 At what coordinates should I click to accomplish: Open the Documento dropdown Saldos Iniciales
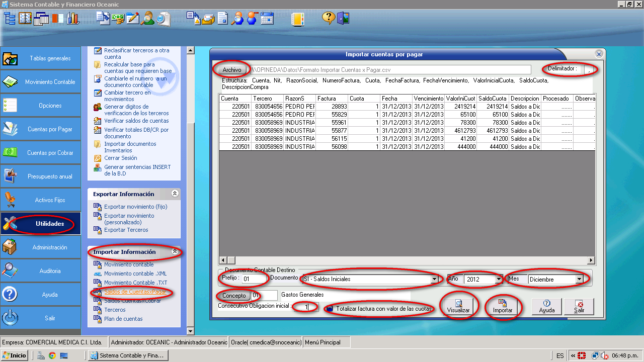[x=434, y=279]
